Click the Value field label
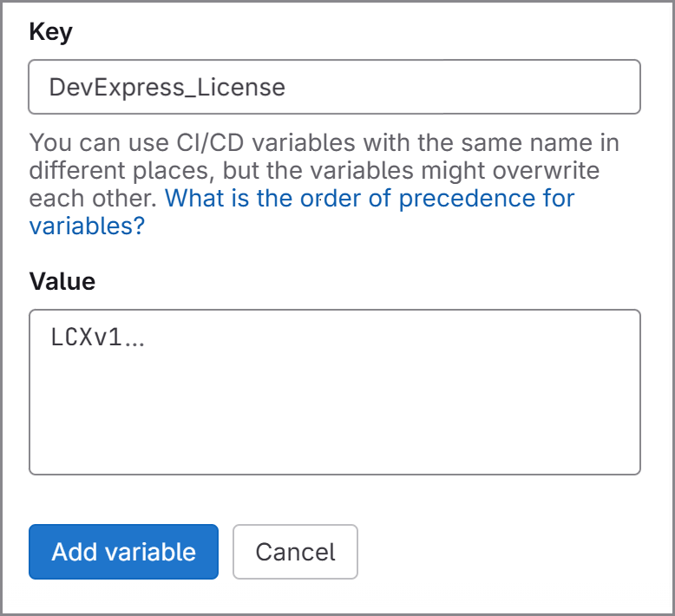This screenshot has height=616, width=675. click(x=62, y=281)
